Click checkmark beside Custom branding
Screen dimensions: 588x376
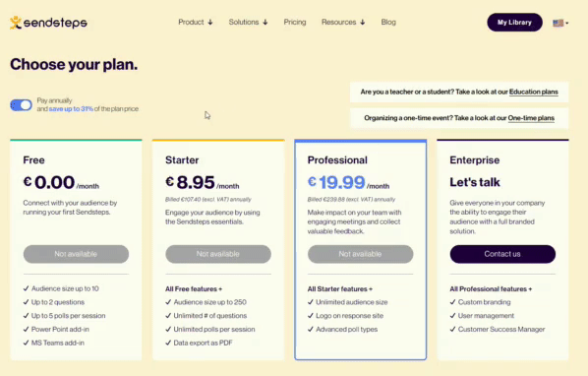coord(452,302)
